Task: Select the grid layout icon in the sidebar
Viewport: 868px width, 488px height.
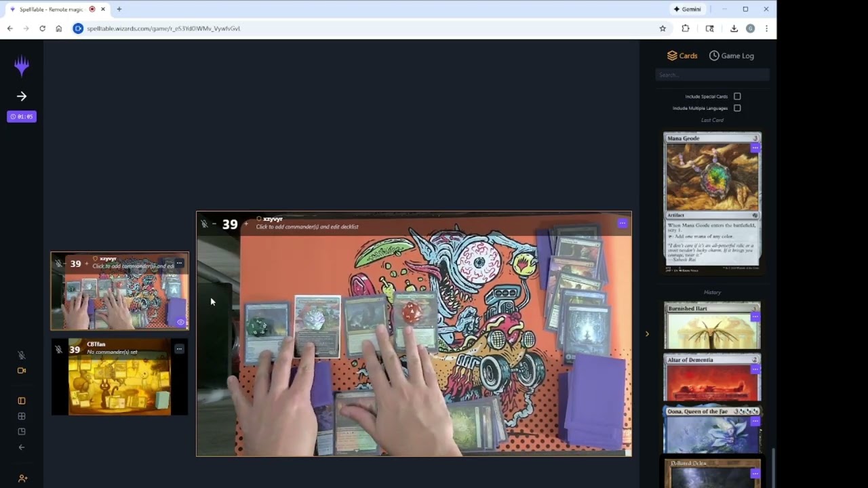Action: click(22, 416)
